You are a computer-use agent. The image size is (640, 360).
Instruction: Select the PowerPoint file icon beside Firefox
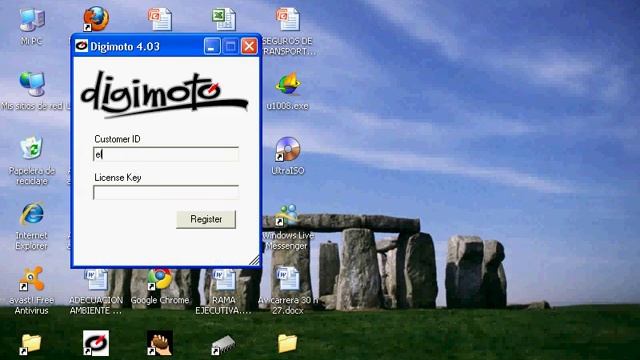point(160,19)
